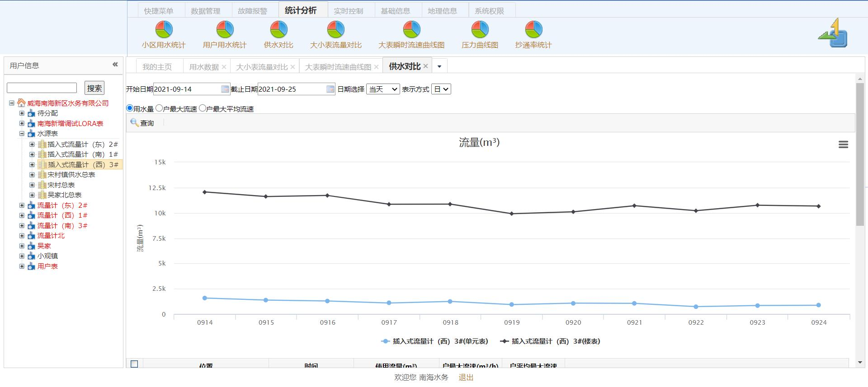Open 抄通率统计 pie chart icon

533,30
